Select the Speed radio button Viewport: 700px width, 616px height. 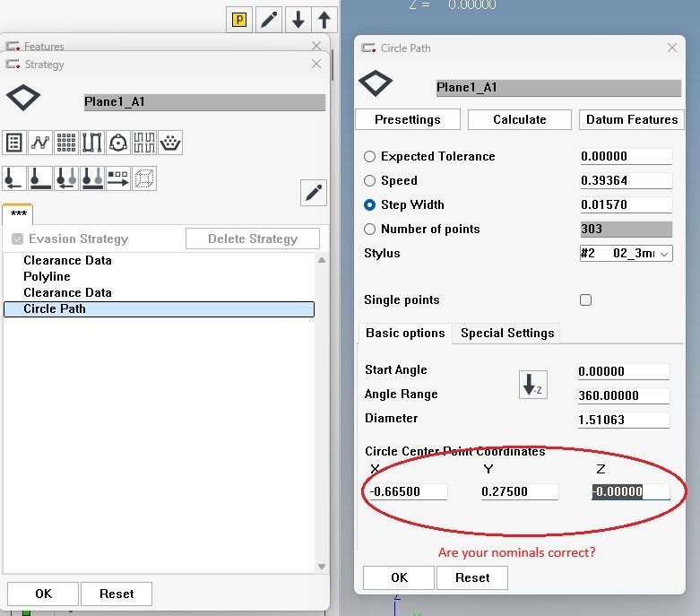(x=370, y=180)
